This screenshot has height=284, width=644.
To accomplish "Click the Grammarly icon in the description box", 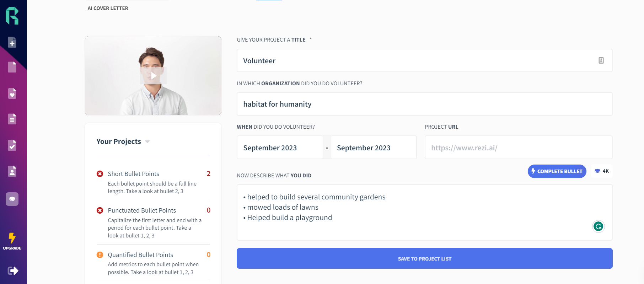I will (x=599, y=226).
